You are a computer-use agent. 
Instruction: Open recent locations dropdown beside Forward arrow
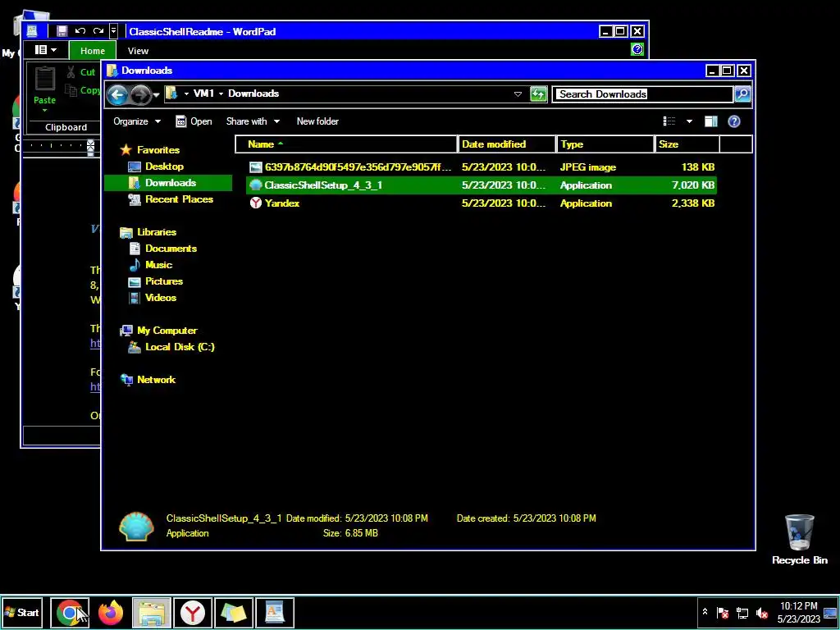click(156, 95)
